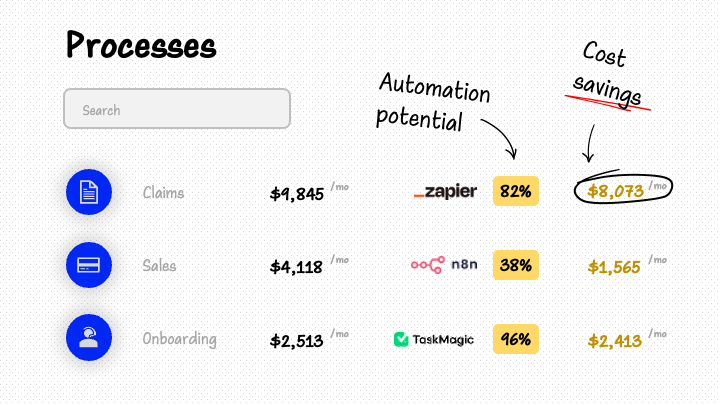The image size is (720, 405).
Task: Select the 38% automation badge
Action: 516,265
